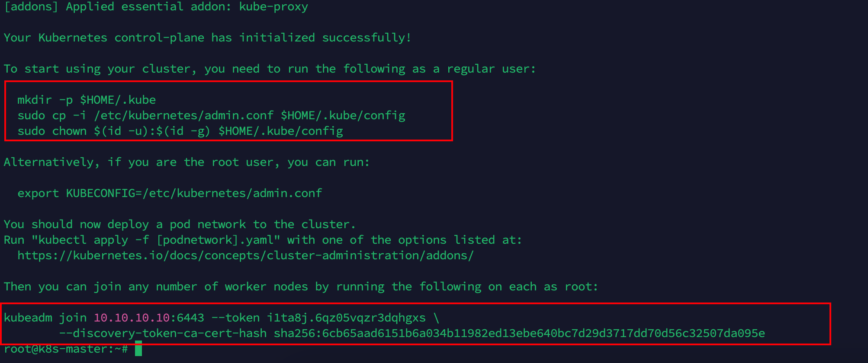Click the sha256 certificate hash value
This screenshot has height=363, width=868.
pyautogui.click(x=519, y=333)
